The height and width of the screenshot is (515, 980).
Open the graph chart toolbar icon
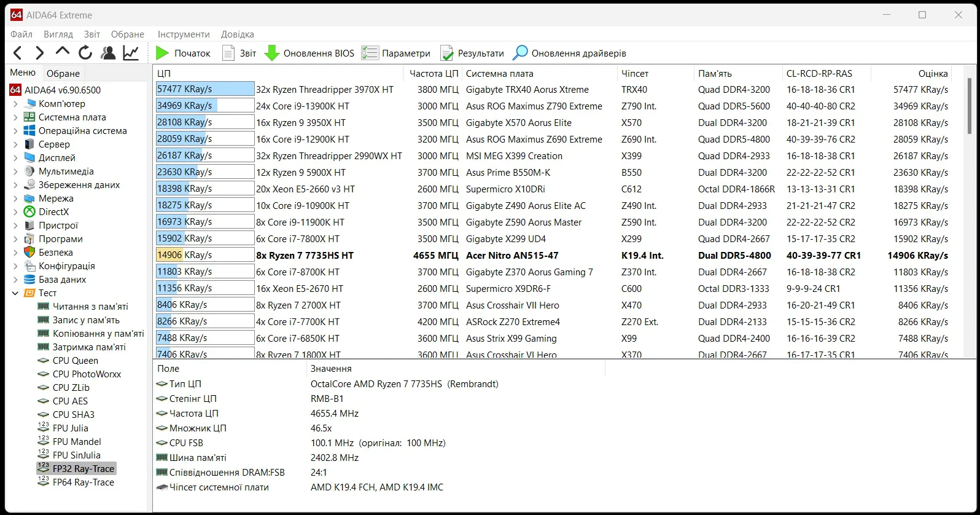click(131, 53)
